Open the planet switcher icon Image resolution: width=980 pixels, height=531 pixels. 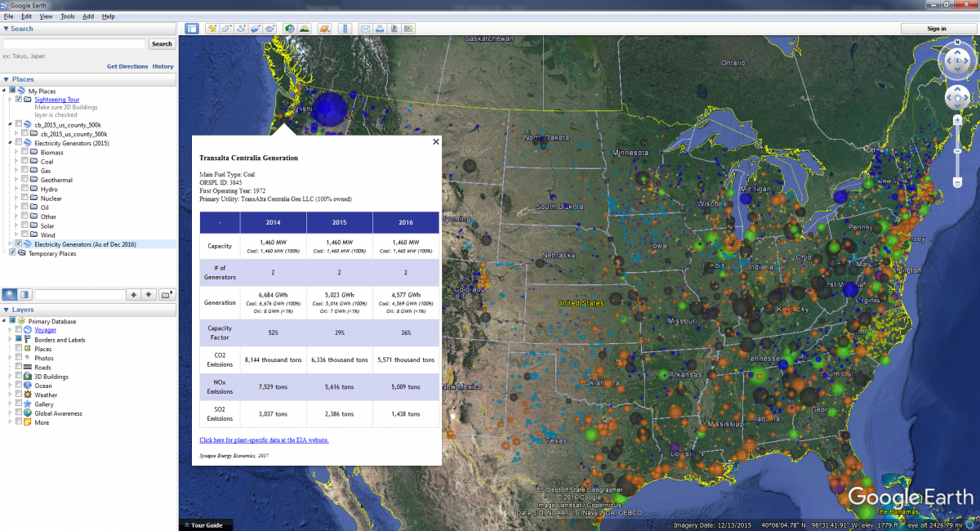[x=324, y=29]
